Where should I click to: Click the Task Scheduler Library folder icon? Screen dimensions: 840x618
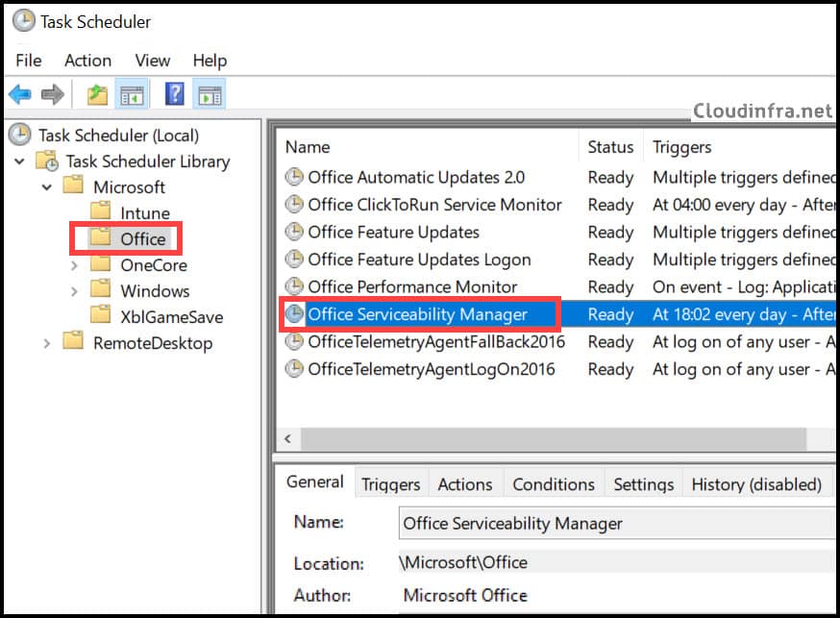pos(46,161)
